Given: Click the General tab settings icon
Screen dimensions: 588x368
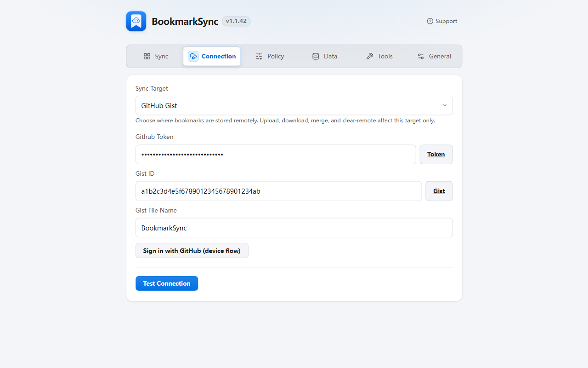Looking at the screenshot, I should coord(421,56).
